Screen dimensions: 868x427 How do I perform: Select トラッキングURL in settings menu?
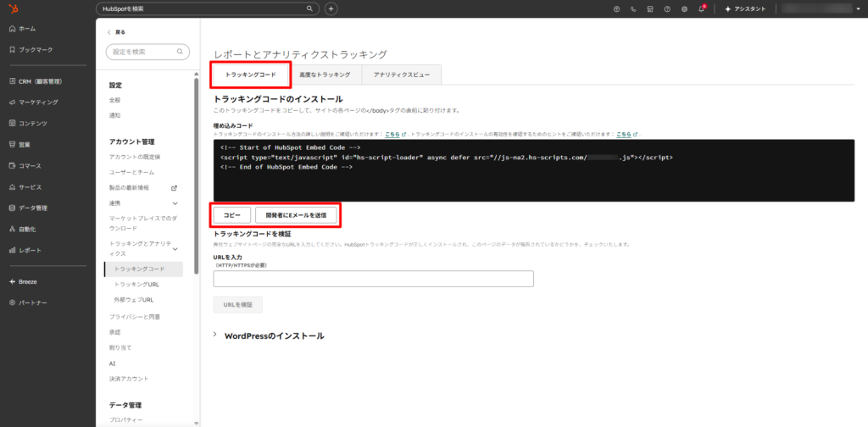point(136,285)
